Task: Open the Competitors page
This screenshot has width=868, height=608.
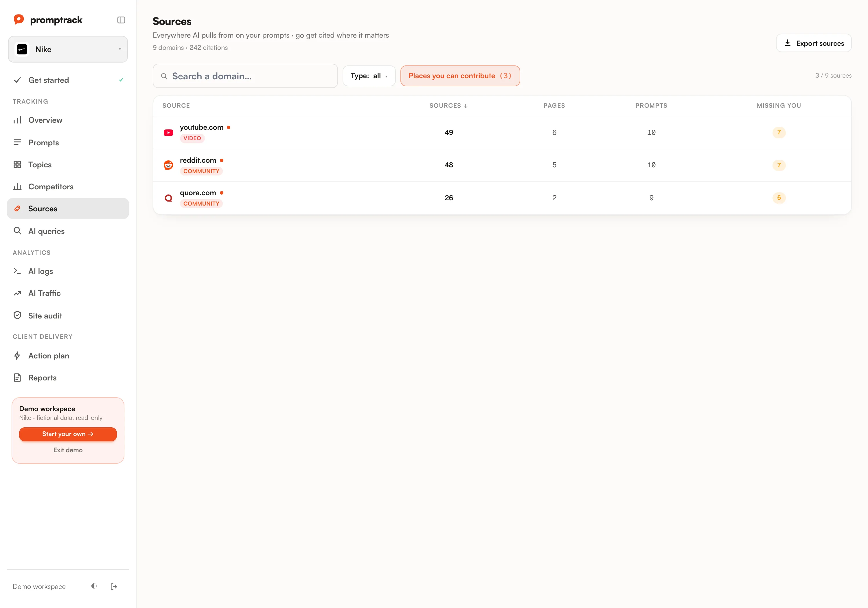Action: (68, 186)
